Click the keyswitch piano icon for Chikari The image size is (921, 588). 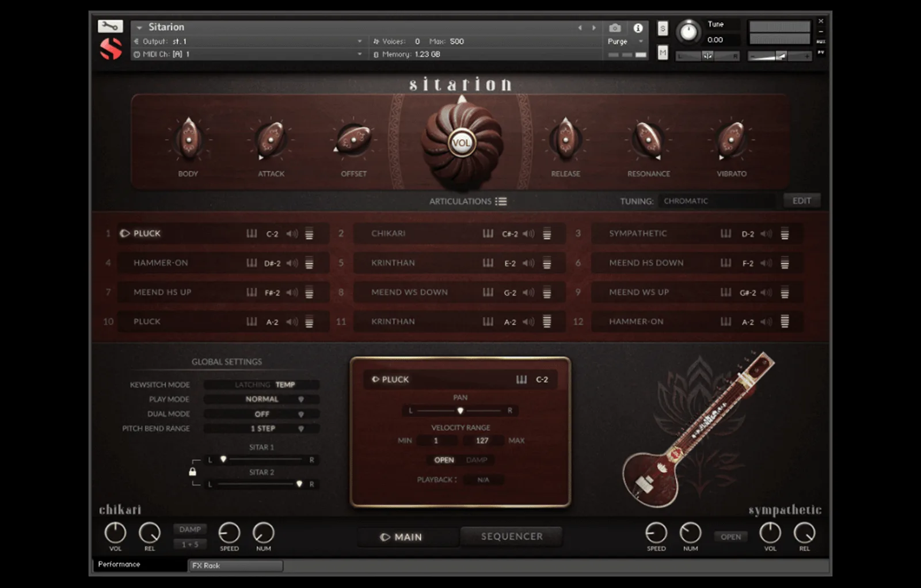(x=488, y=234)
